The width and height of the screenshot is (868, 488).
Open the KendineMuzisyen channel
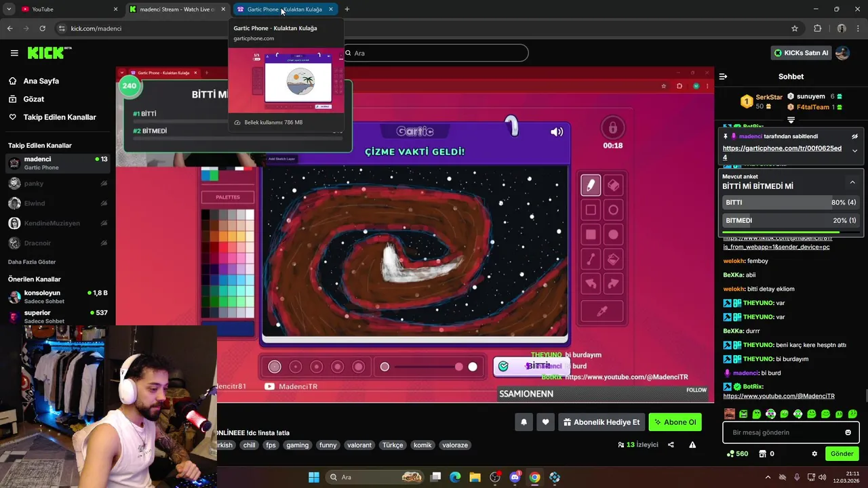coord(58,223)
